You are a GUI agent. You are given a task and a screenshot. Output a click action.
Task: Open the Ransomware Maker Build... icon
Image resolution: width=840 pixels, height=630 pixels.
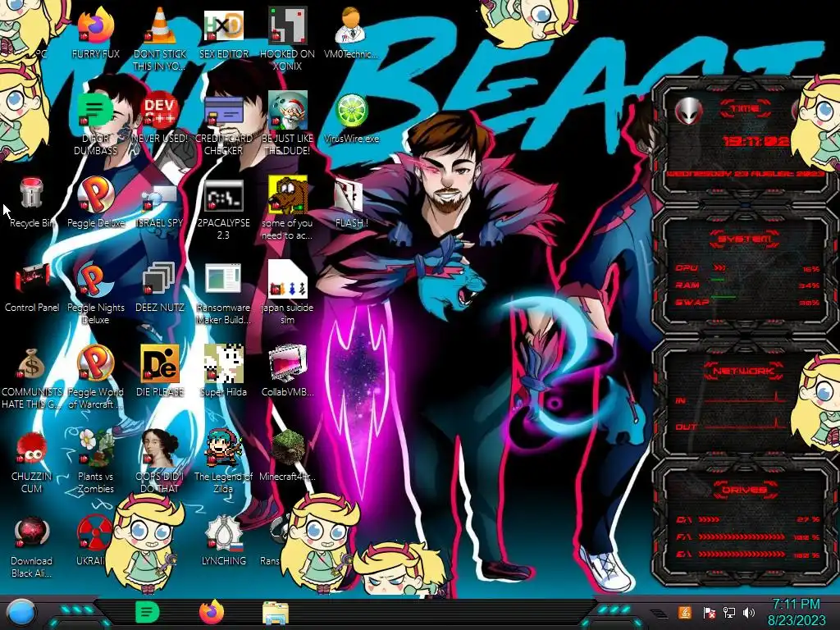click(x=223, y=281)
